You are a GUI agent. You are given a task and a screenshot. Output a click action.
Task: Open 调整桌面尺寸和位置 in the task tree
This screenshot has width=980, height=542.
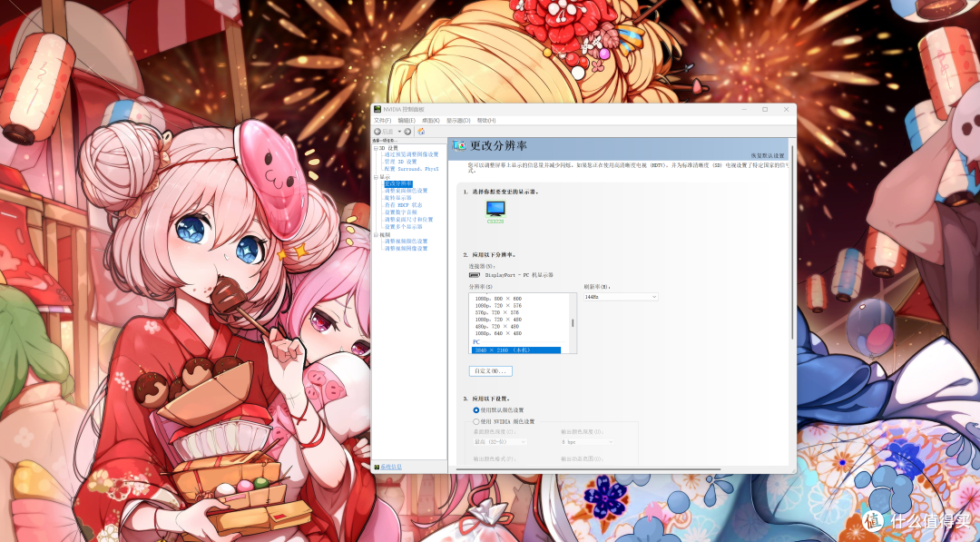[x=408, y=220]
